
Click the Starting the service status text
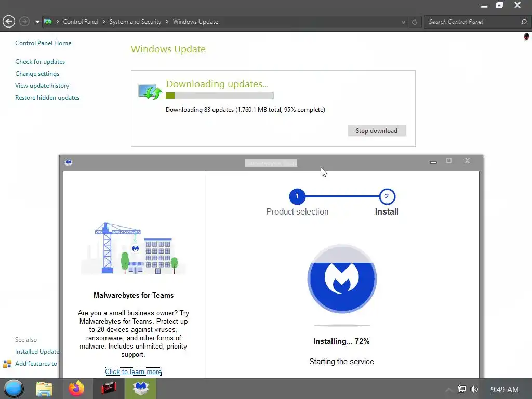(341, 362)
